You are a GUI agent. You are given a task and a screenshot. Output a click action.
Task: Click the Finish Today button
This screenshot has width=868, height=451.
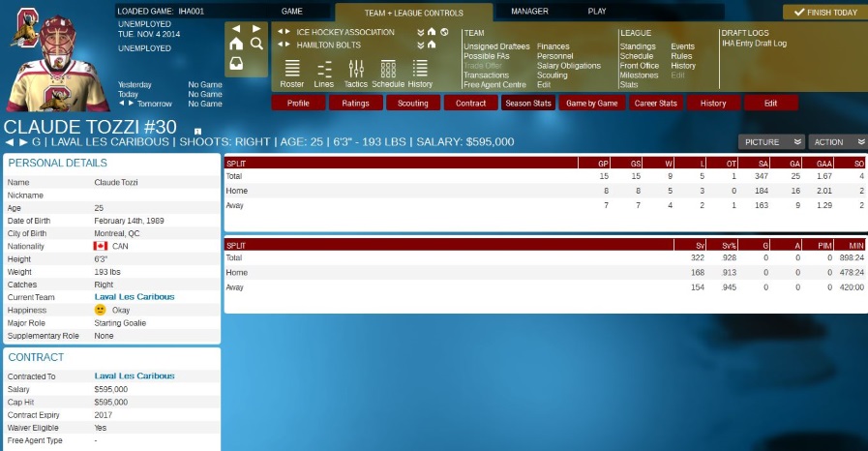click(823, 13)
